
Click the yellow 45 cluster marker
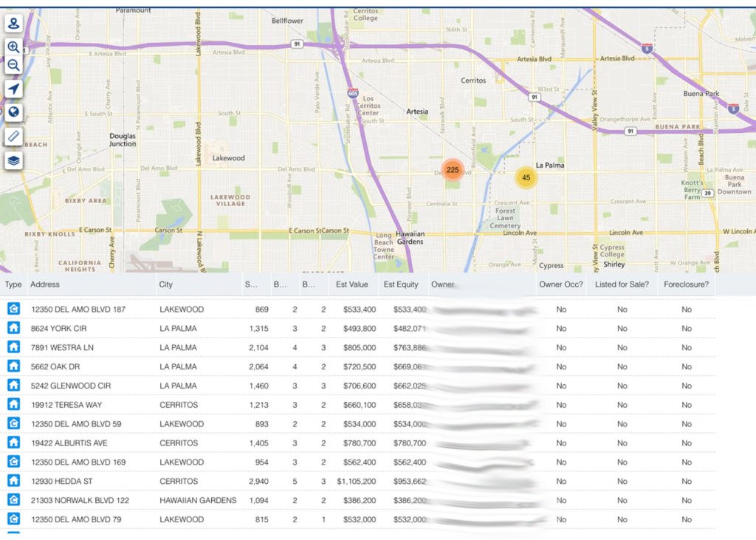point(526,177)
